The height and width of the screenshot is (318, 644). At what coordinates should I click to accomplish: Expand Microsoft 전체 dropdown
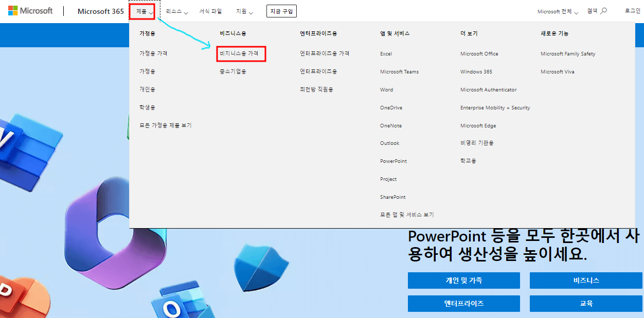(558, 11)
